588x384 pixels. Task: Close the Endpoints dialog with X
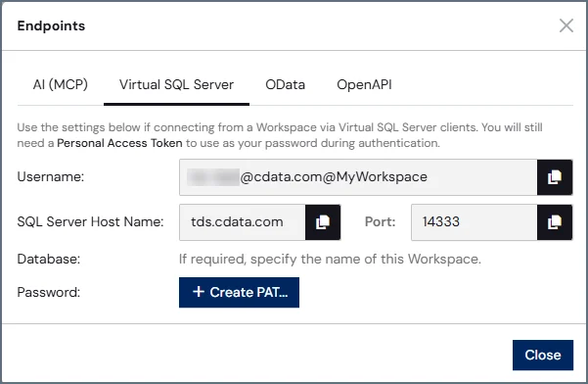coord(565,25)
